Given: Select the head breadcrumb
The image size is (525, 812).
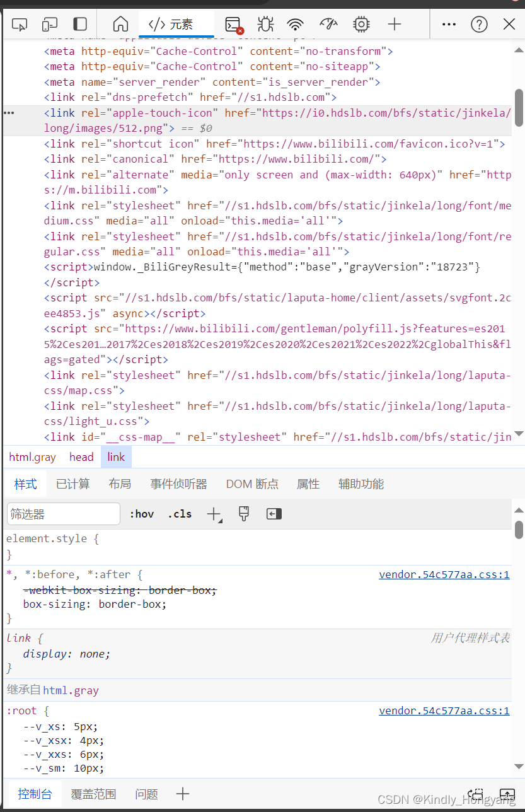Looking at the screenshot, I should click(x=81, y=457).
